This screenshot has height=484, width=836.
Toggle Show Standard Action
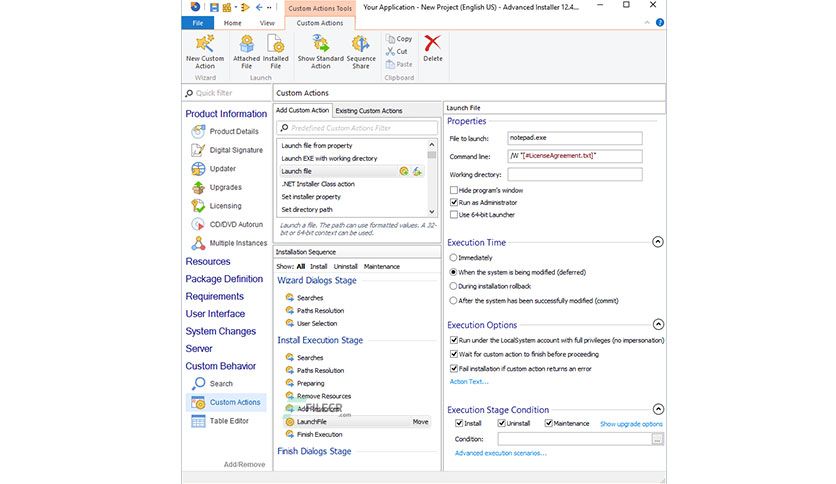[320, 52]
